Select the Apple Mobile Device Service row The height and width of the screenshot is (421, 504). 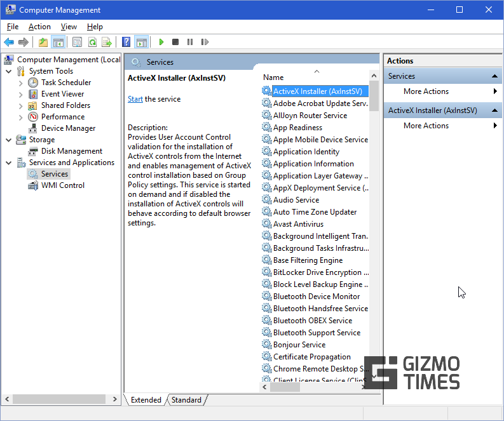315,139
